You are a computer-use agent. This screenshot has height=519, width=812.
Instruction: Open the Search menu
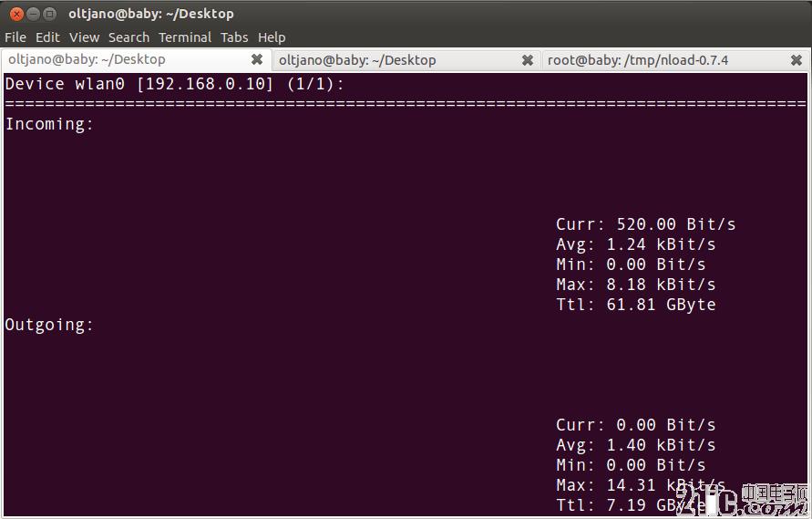tap(128, 37)
